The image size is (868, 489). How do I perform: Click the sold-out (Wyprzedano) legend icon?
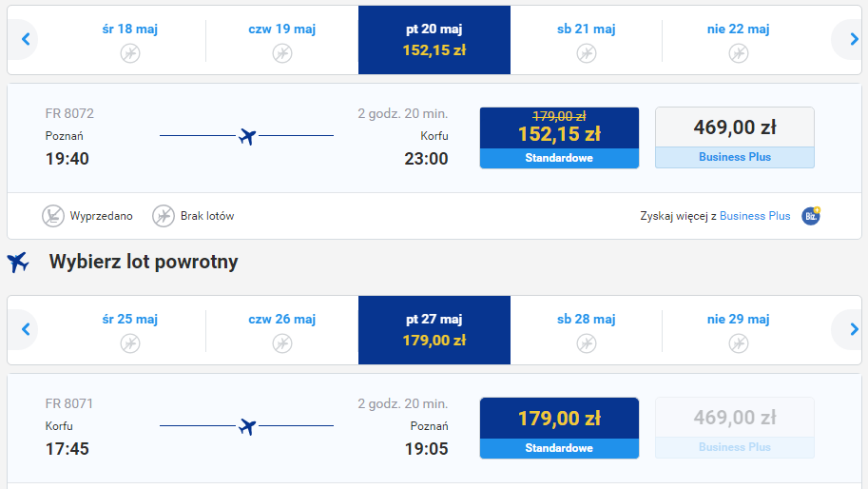coord(53,216)
